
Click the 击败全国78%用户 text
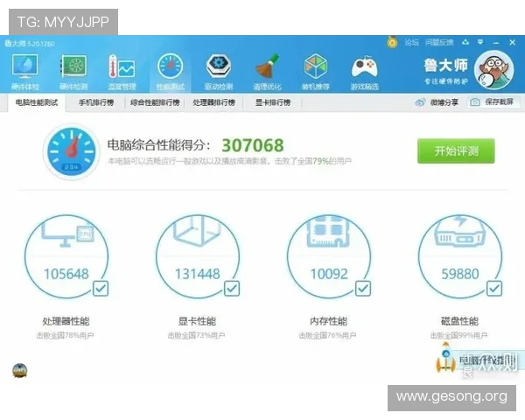click(x=66, y=335)
